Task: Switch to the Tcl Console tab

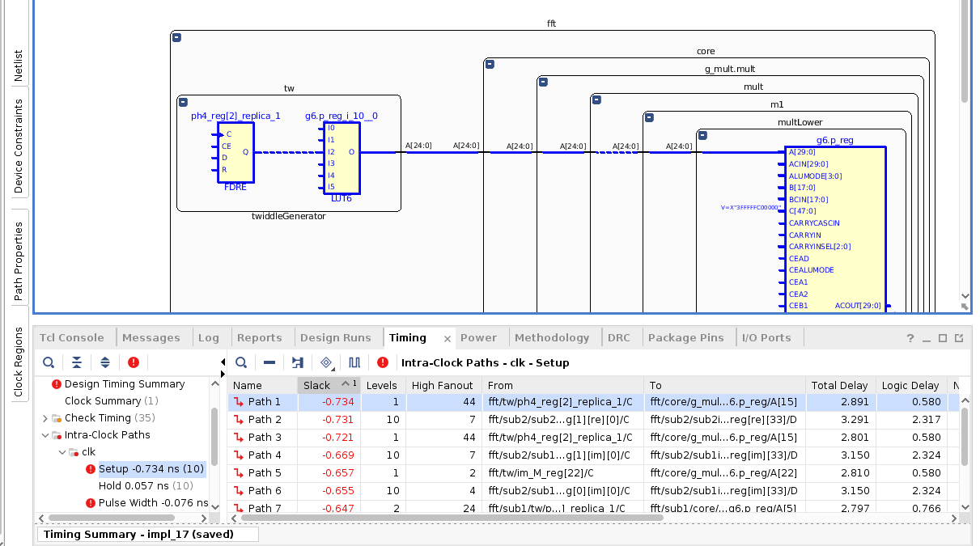Action: (72, 337)
